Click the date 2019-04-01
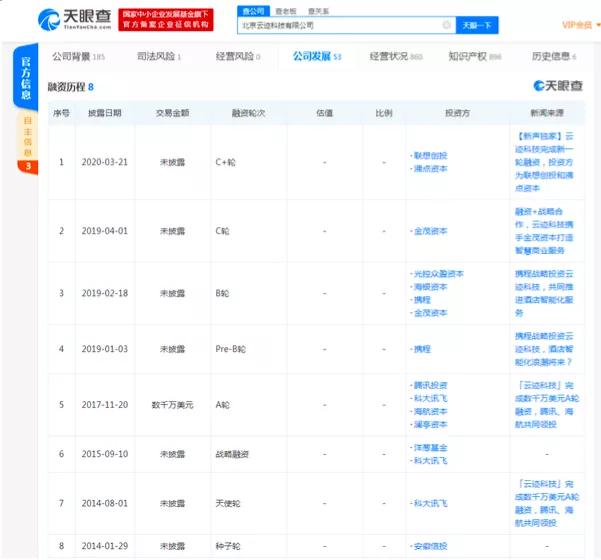The width and height of the screenshot is (601, 560). (x=105, y=231)
